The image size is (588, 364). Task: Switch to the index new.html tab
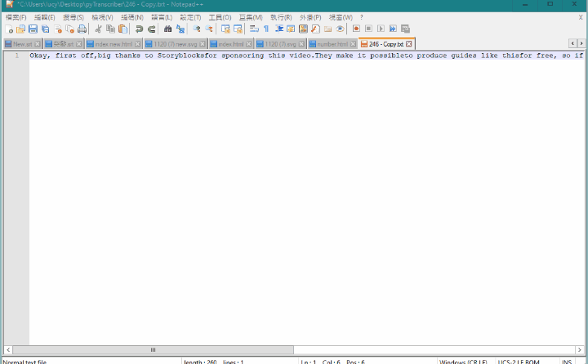[x=114, y=44]
